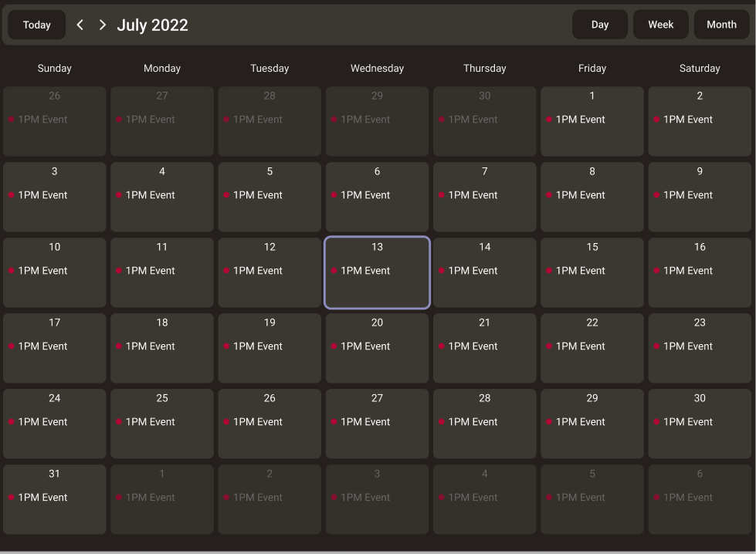Select the Monday column header
Image resolution: width=756 pixels, height=554 pixels.
pos(162,69)
